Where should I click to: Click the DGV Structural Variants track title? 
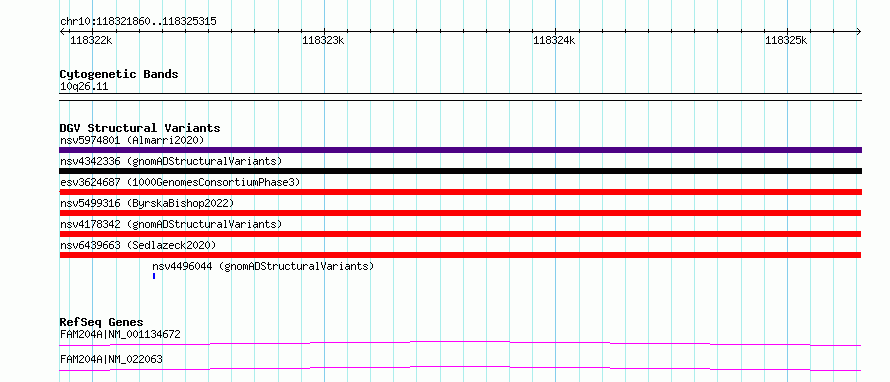point(140,128)
